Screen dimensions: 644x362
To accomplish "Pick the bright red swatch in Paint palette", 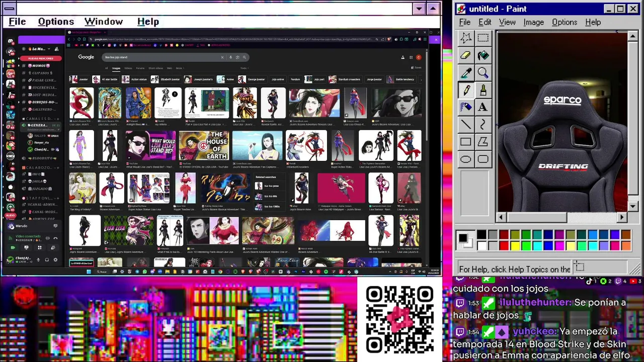I will [504, 245].
